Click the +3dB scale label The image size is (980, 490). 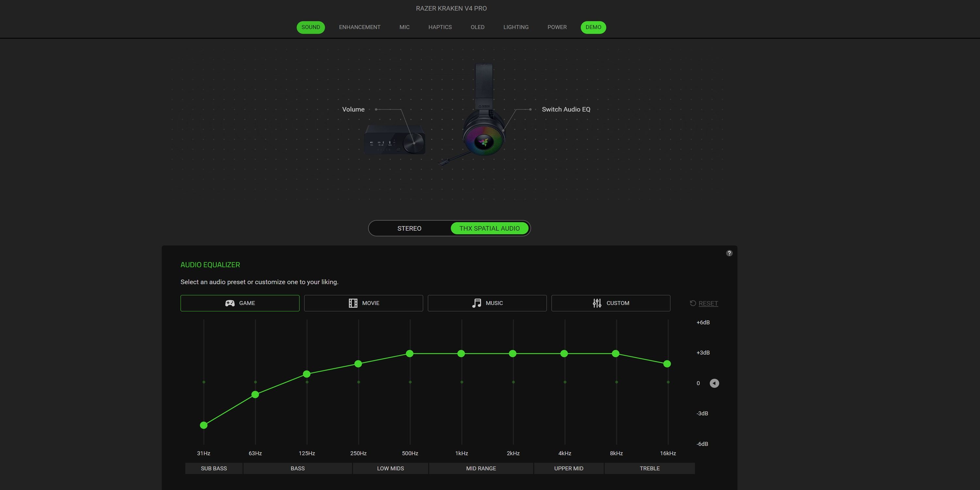703,353
